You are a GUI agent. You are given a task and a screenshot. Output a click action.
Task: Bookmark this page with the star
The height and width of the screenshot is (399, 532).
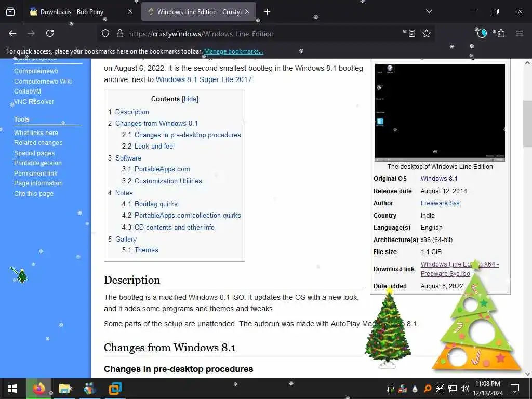[427, 33]
